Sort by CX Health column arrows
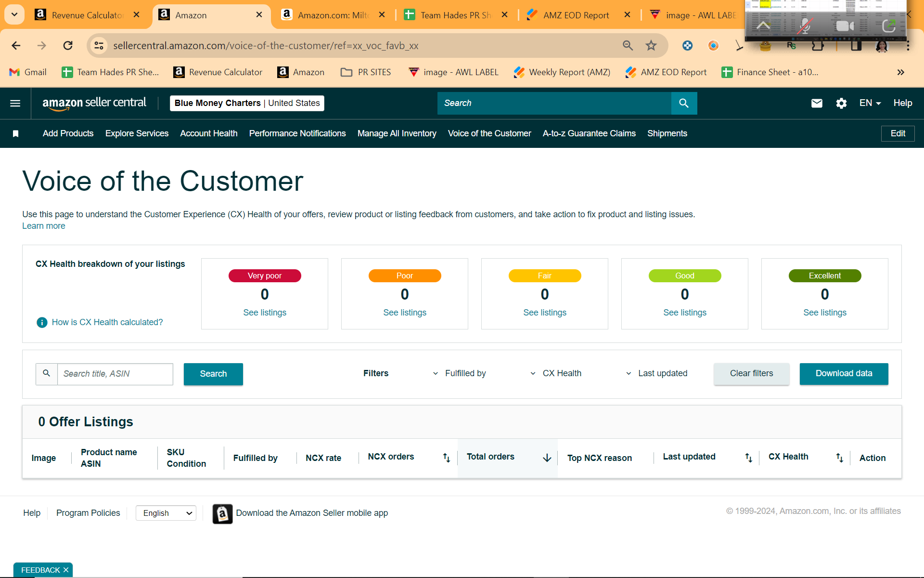 coord(839,458)
